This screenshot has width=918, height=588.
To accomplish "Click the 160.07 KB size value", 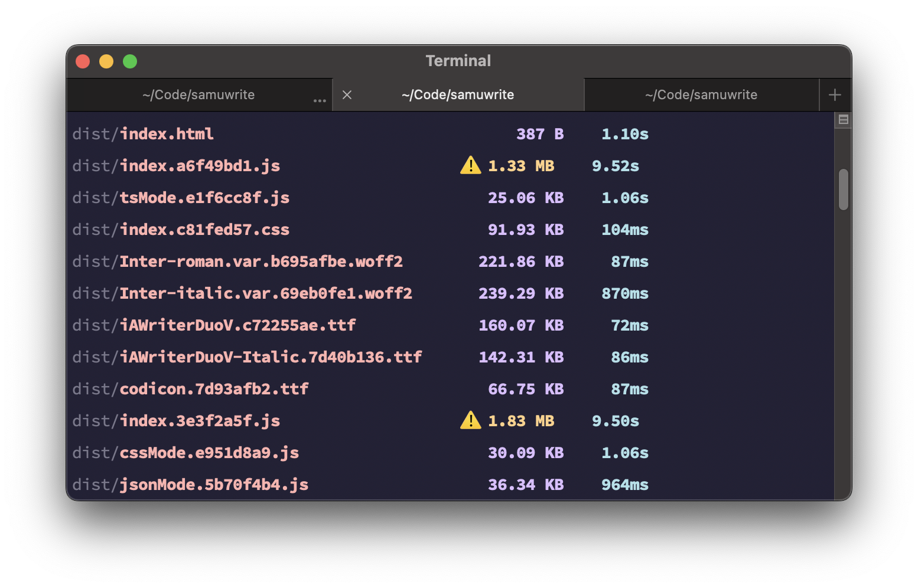I will click(521, 325).
